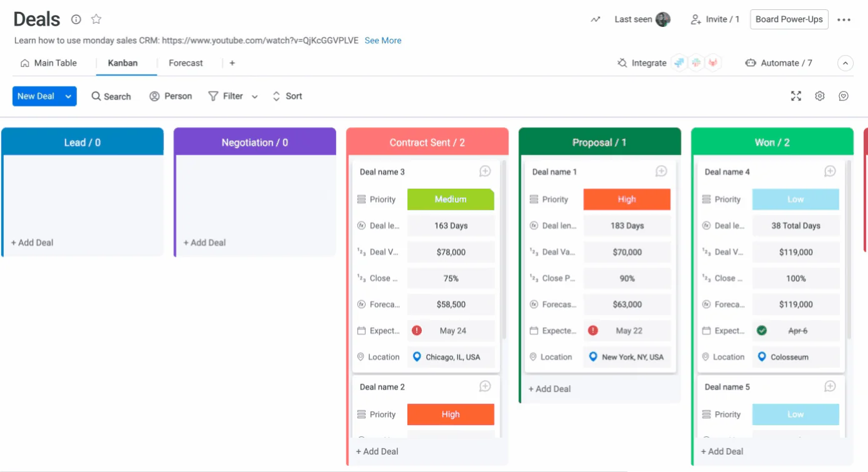
Task: Click the first integration app hexagon icon
Action: point(679,63)
